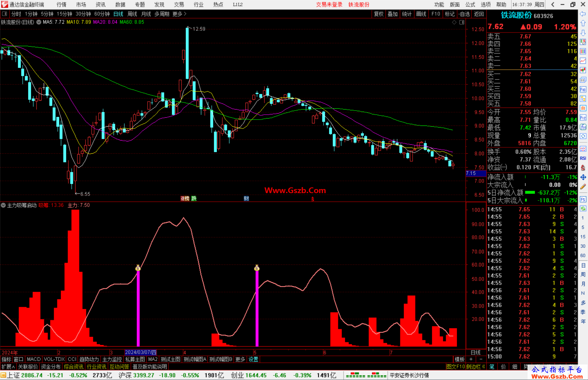Click the money bag marker near March

138,268
